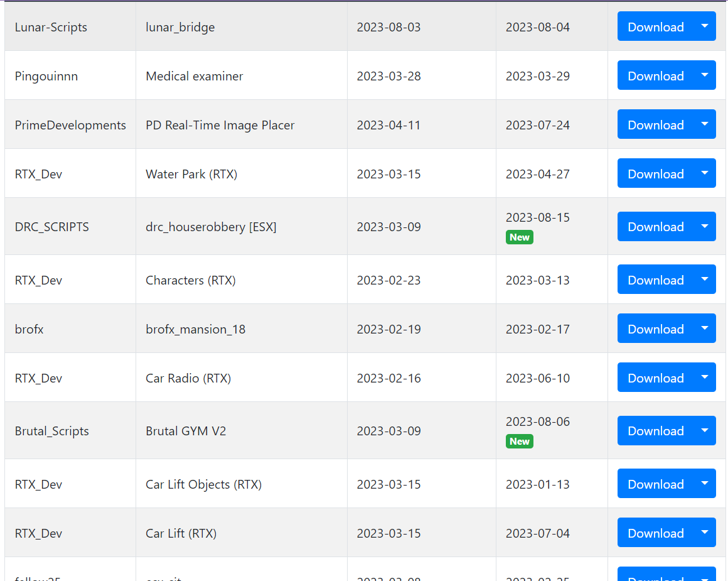Select date 2023-02-23 in Characters row
Viewport: 728px width, 581px height.
(388, 280)
